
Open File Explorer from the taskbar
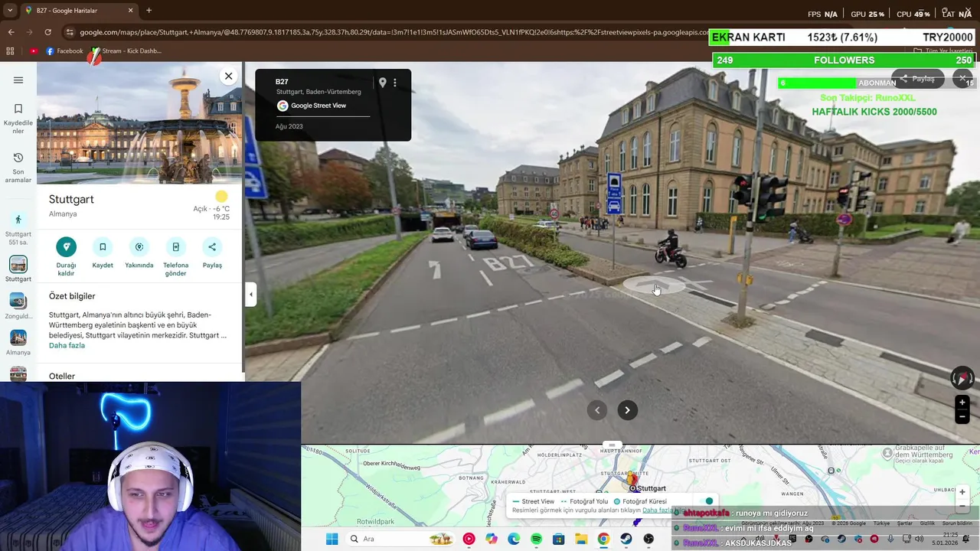pos(581,539)
